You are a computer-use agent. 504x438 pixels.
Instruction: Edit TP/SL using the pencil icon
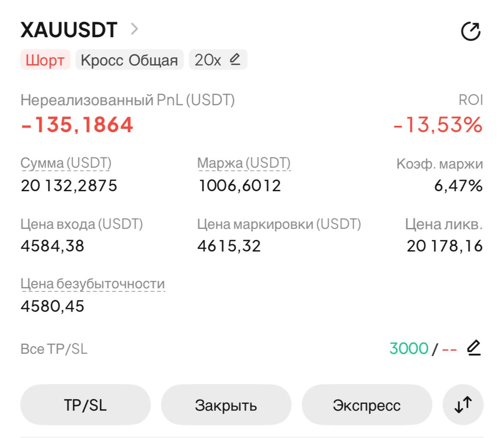474,348
